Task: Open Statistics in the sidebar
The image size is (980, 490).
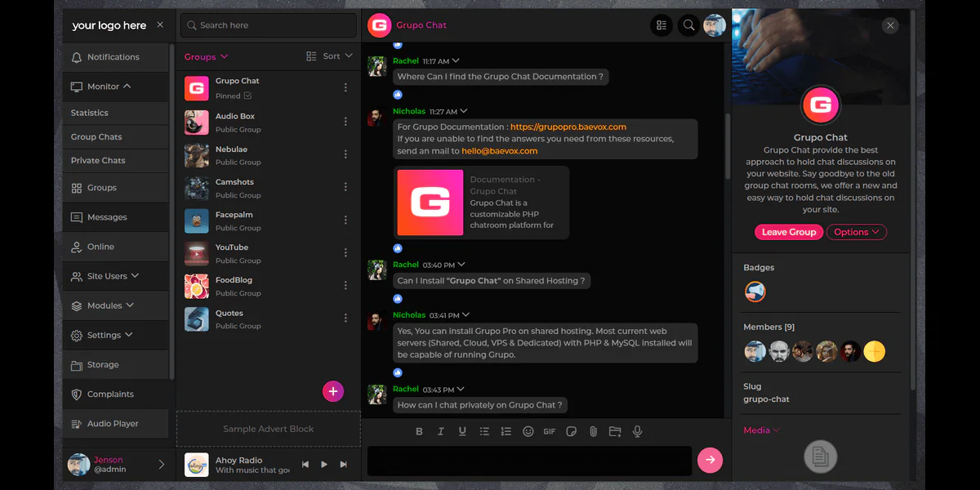Action: pyautogui.click(x=115, y=113)
